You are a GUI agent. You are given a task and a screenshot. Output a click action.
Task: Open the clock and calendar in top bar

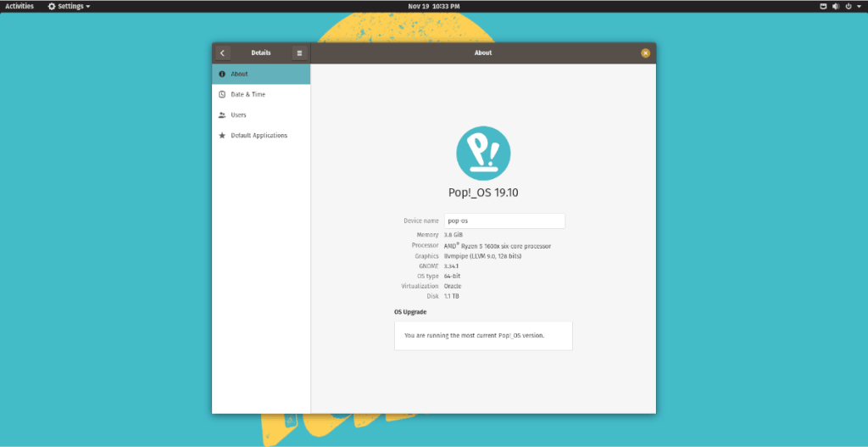(434, 6)
